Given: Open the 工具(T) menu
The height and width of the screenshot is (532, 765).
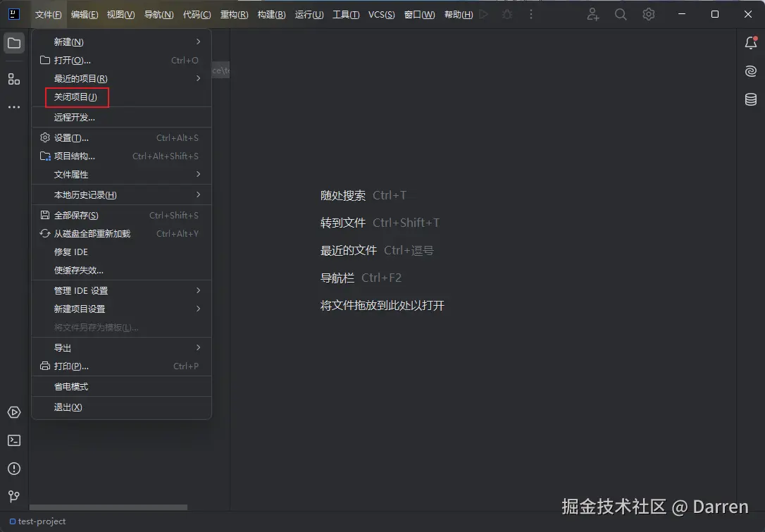Looking at the screenshot, I should 346,15.
